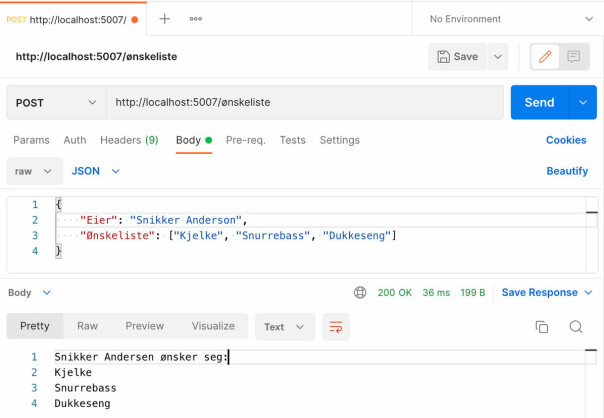Open the JSON format dropdown

pos(96,171)
